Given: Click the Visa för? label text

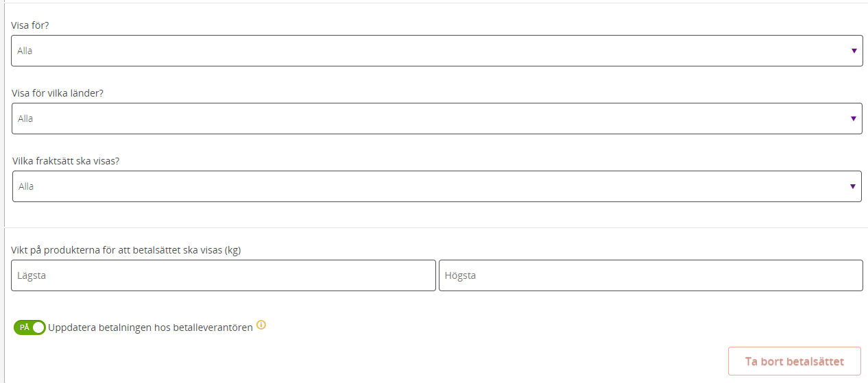Looking at the screenshot, I should pos(30,25).
